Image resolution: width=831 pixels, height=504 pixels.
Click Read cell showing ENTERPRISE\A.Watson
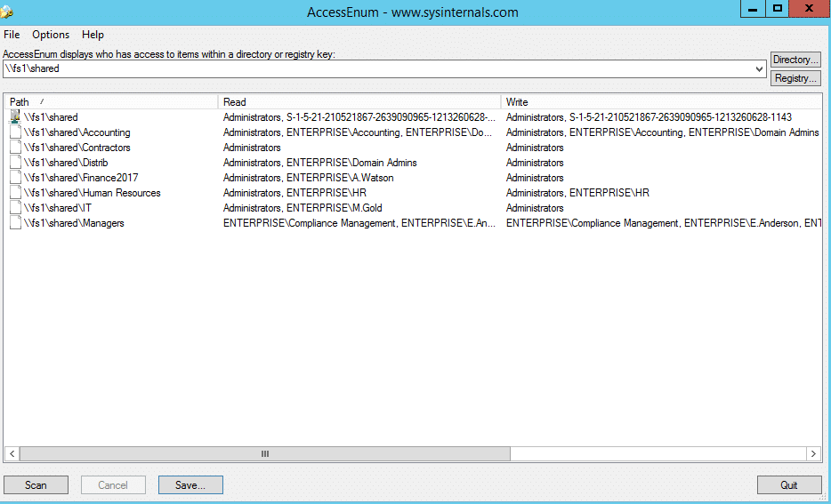(309, 178)
